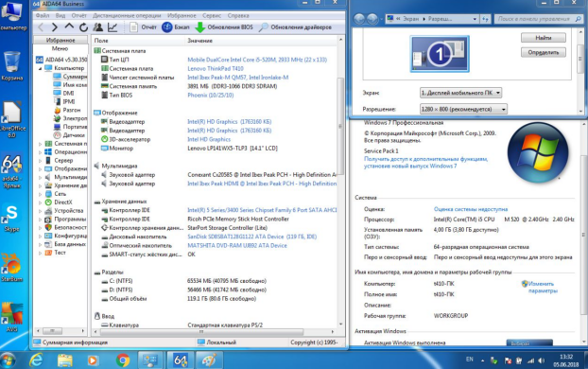The image size is (588, 369).
Task: Open the Файл menu in AIDA64
Action: pyautogui.click(x=43, y=15)
